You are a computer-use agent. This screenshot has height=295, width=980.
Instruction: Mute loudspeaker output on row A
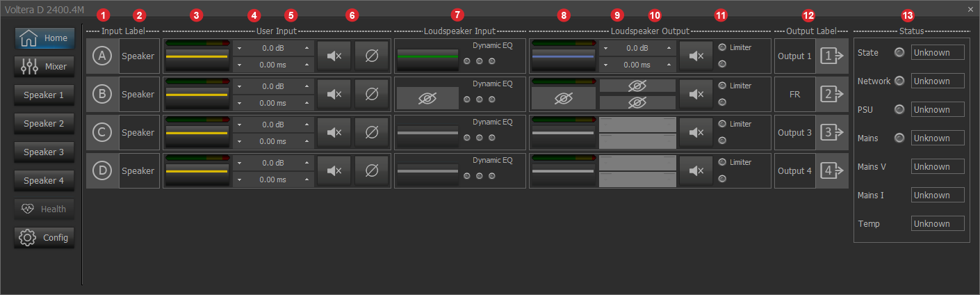coord(696,56)
